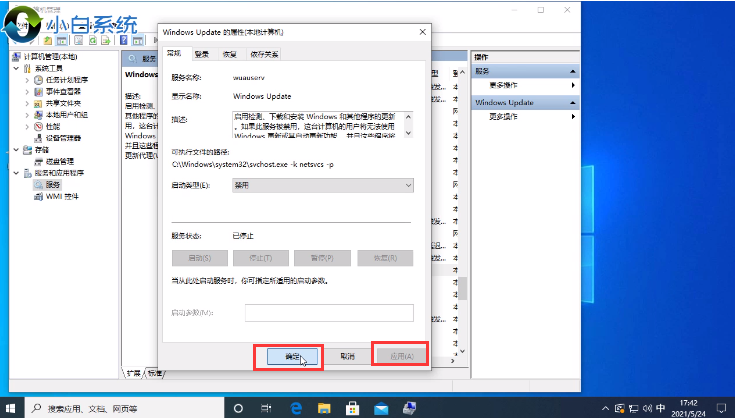Click tray icon with orange dot
This screenshot has width=735, height=418.
(x=620, y=408)
